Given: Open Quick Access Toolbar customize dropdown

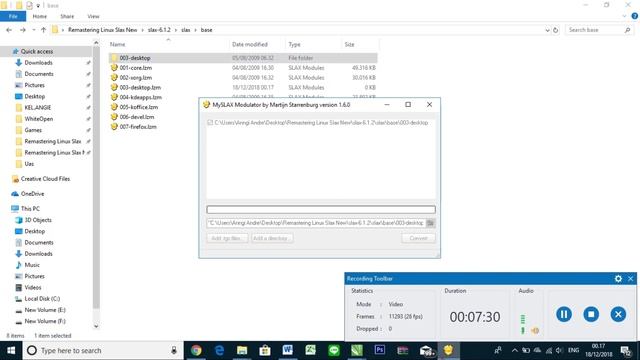Looking at the screenshot, I should pyautogui.click(x=38, y=6).
